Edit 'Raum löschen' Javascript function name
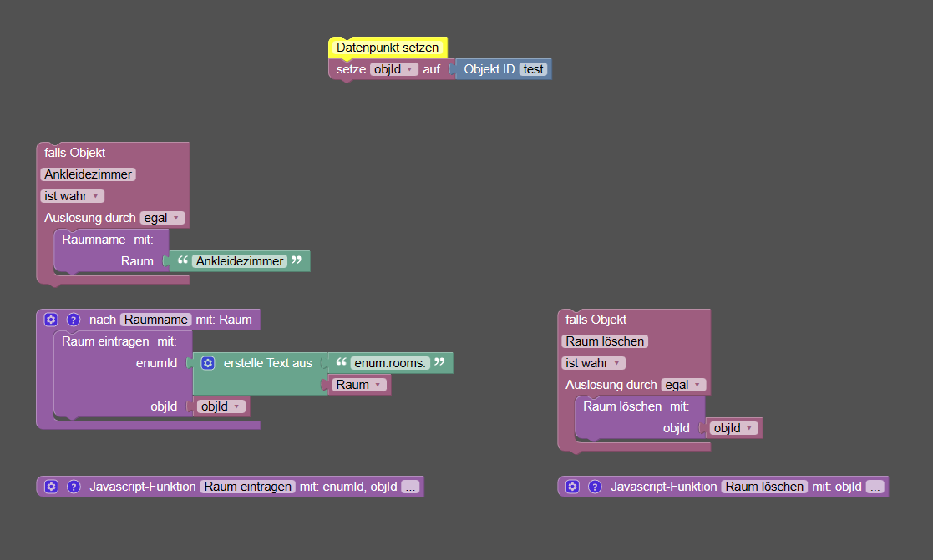Image resolution: width=933 pixels, height=560 pixels. [764, 487]
